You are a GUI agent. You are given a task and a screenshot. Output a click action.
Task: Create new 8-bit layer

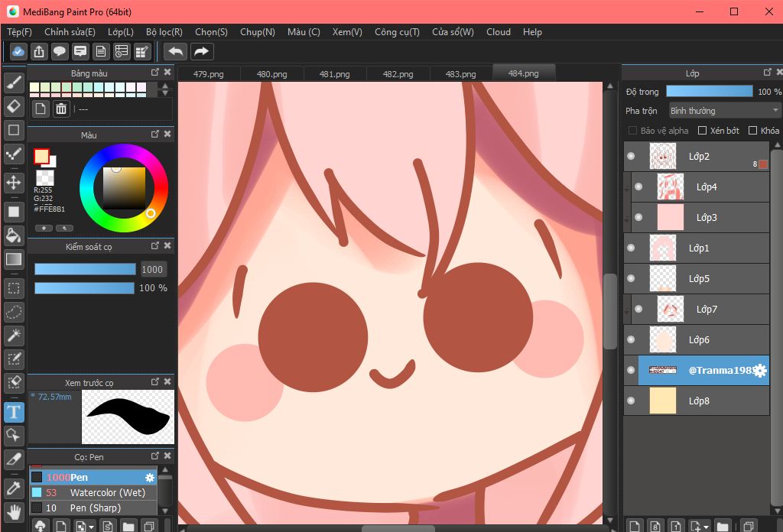(655, 526)
